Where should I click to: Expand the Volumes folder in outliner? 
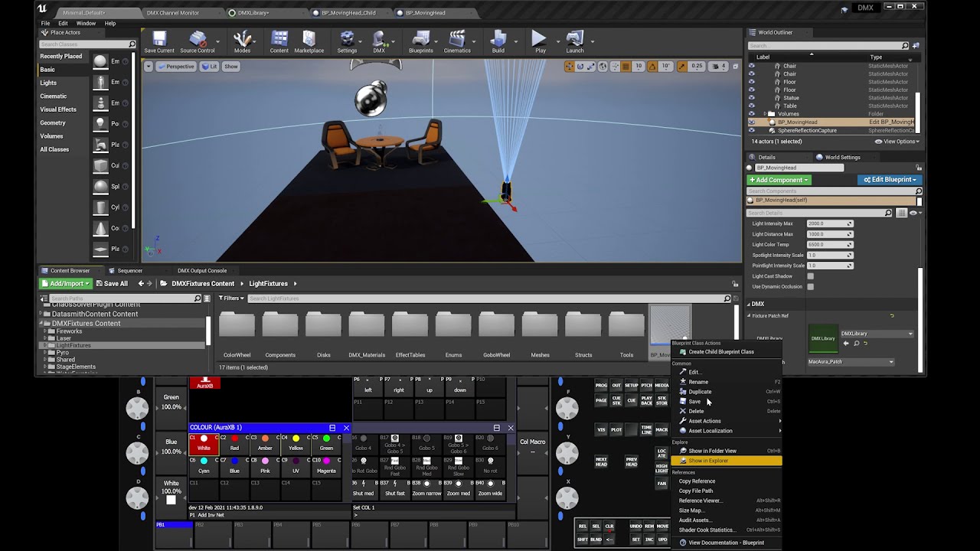point(765,114)
